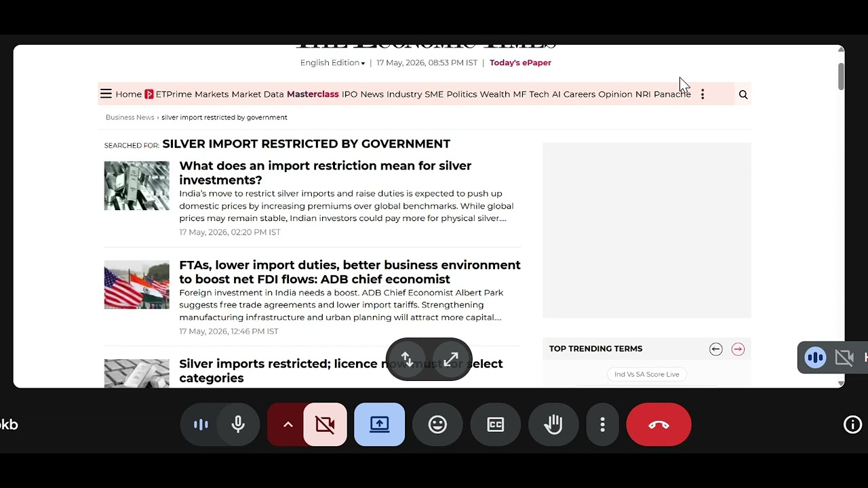Open the Wealth section
868x488 pixels.
pos(495,94)
